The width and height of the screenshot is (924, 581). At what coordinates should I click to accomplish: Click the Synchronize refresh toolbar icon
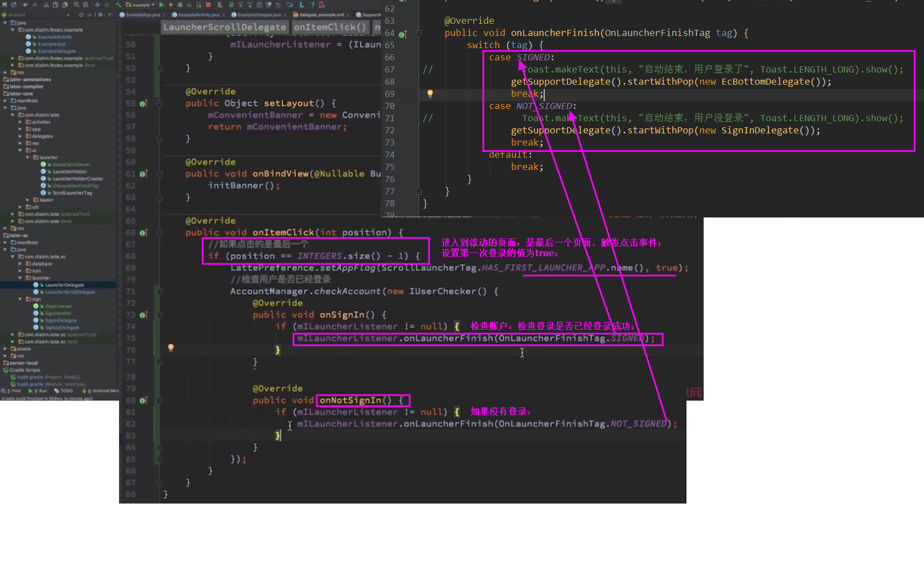[14, 4]
